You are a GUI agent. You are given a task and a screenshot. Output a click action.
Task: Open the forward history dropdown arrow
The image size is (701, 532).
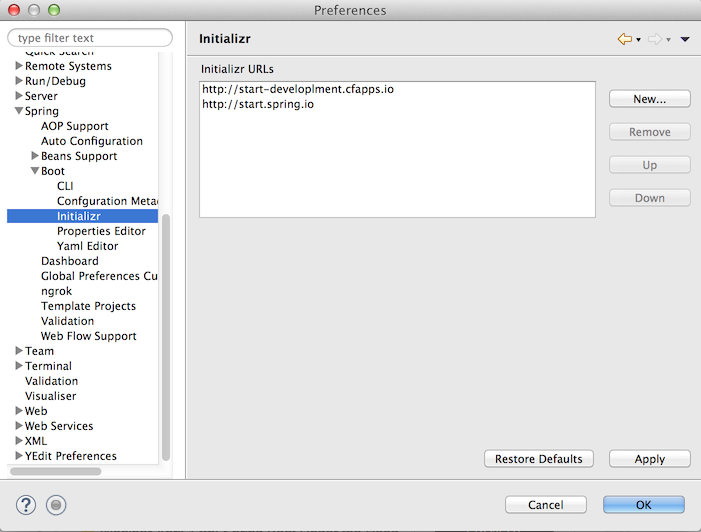click(668, 40)
